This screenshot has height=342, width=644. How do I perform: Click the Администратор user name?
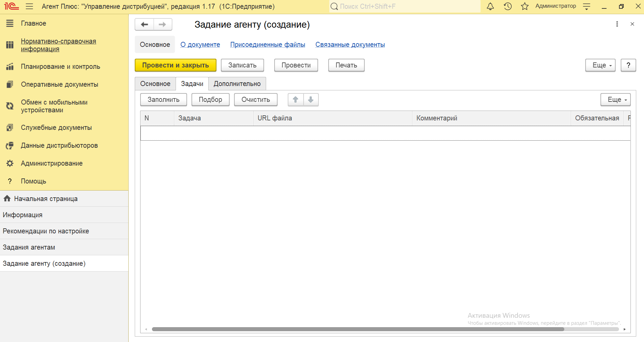click(556, 6)
